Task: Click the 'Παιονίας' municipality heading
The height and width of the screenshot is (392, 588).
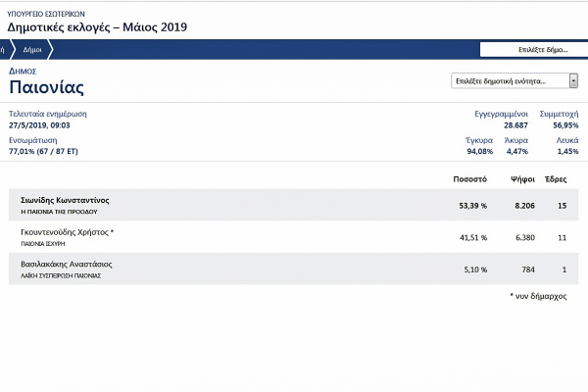Action: [x=46, y=87]
